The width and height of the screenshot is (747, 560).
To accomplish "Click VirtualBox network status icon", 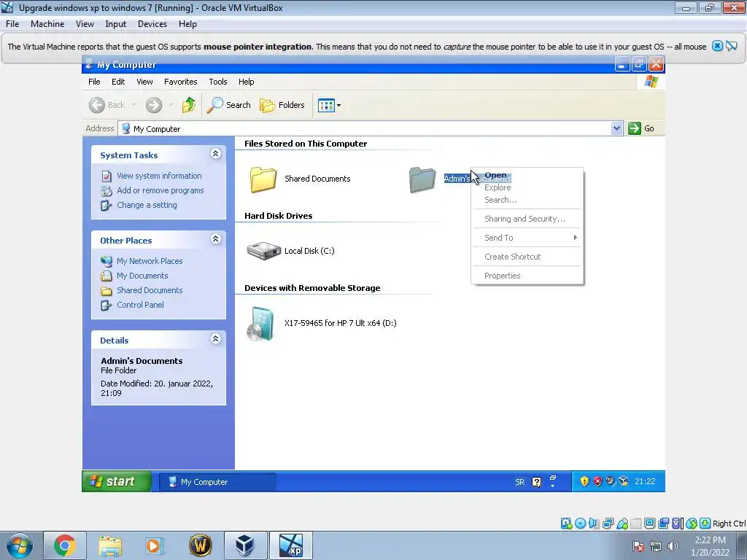I will (x=608, y=524).
